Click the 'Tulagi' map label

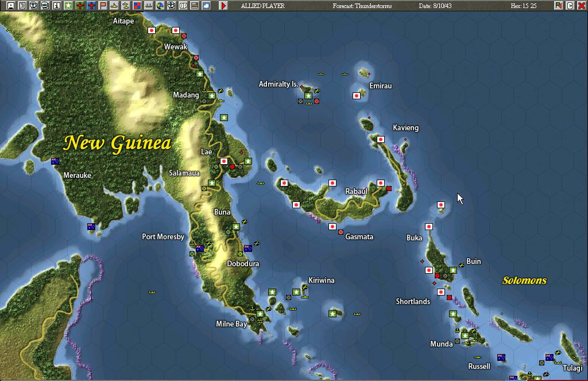(x=572, y=368)
